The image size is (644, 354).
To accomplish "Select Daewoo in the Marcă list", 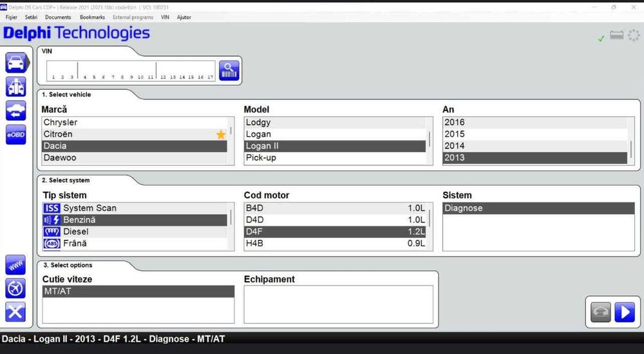I will pos(135,158).
